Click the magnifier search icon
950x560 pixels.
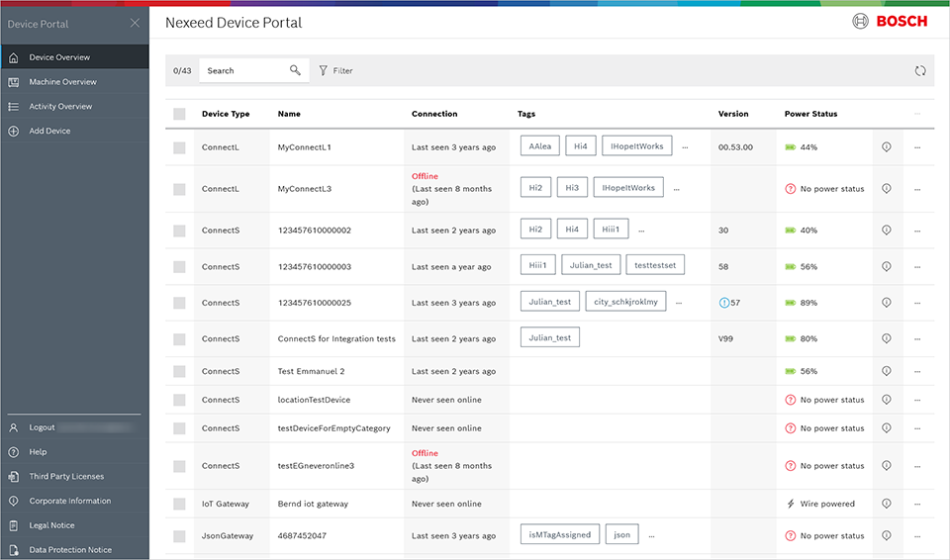pos(295,70)
